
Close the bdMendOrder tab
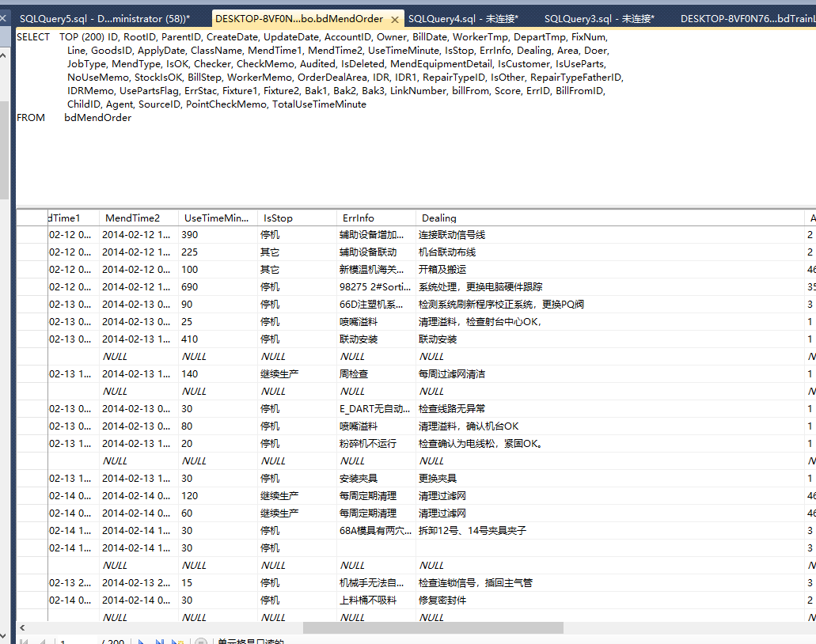point(395,19)
